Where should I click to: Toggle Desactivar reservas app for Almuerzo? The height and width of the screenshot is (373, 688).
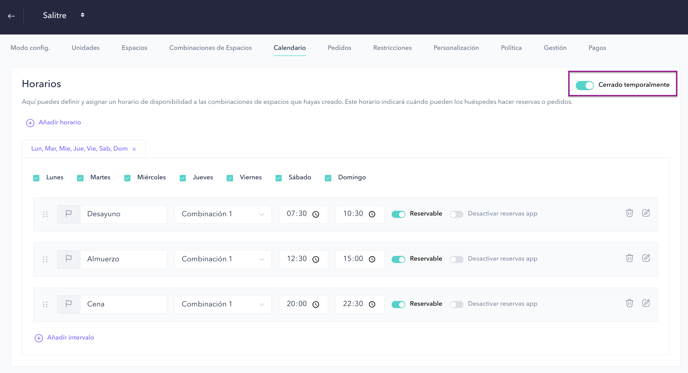pyautogui.click(x=456, y=259)
